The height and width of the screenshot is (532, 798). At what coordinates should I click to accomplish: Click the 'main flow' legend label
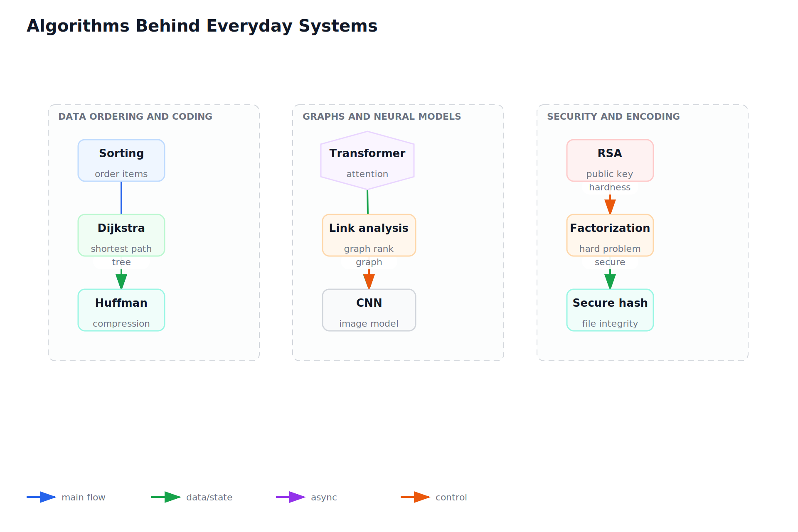[84, 498]
